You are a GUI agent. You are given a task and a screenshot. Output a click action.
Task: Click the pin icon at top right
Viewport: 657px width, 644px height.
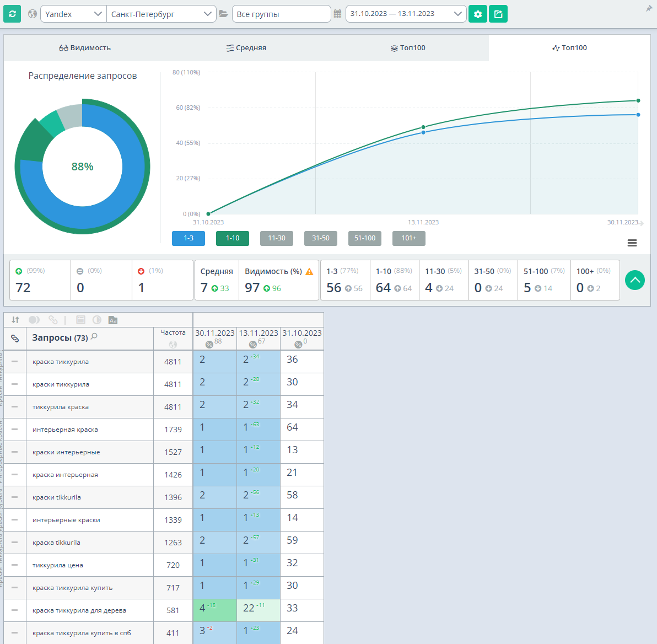[649, 8]
